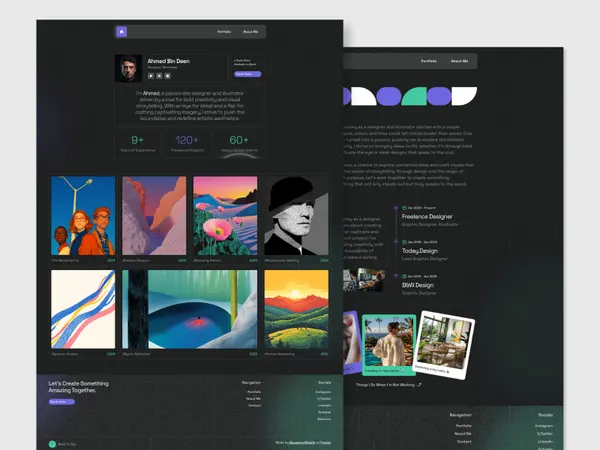Open the green-framed poolside travel photo
Image resolution: width=600 pixels, height=450 pixels.
(389, 345)
